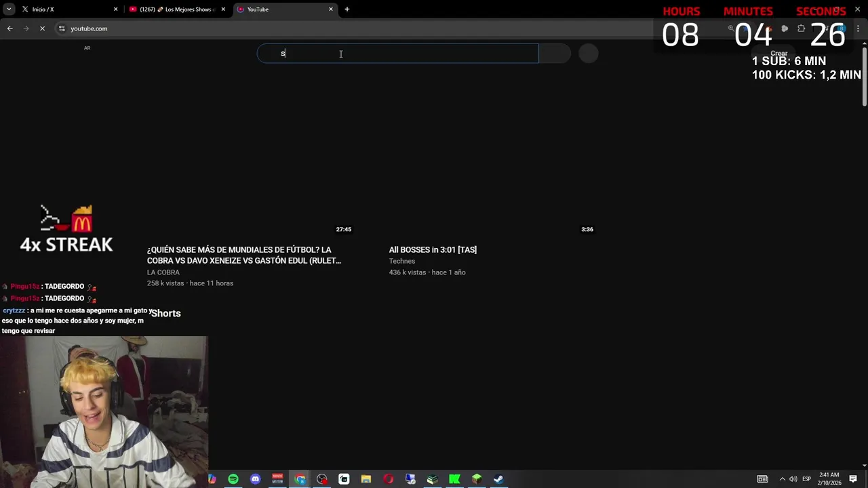Click the page vertical scrollbar
The height and width of the screenshot is (488, 868).
click(864, 77)
